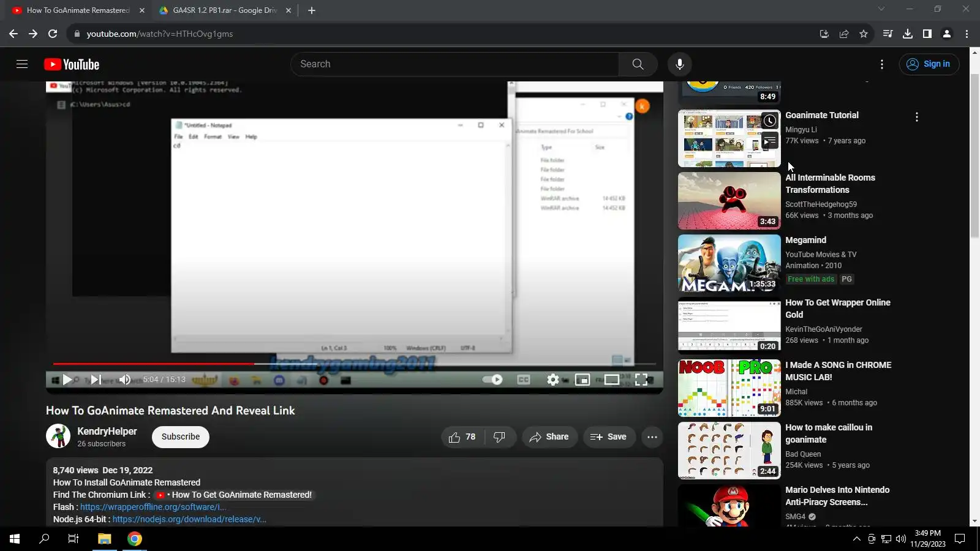Share this page from the address bar

click(x=844, y=34)
